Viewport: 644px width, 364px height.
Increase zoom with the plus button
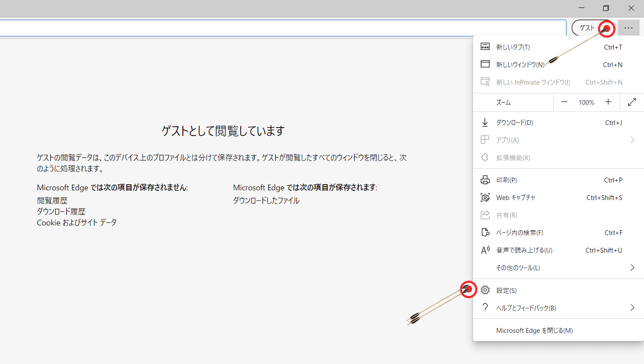coord(608,102)
